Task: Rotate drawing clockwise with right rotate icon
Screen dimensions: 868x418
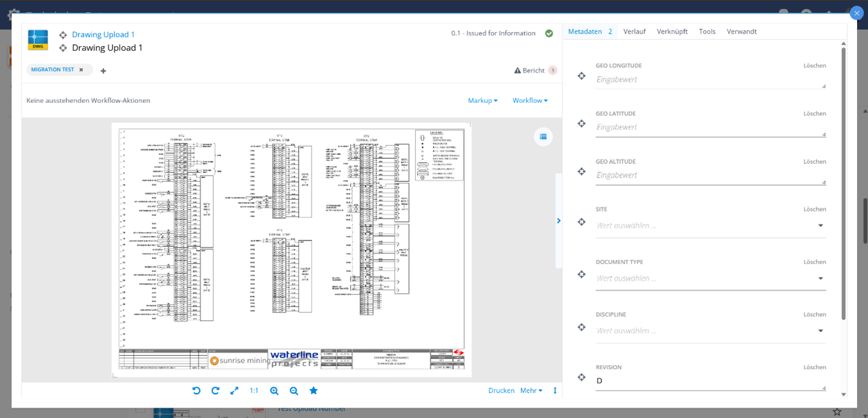Action: coord(215,391)
